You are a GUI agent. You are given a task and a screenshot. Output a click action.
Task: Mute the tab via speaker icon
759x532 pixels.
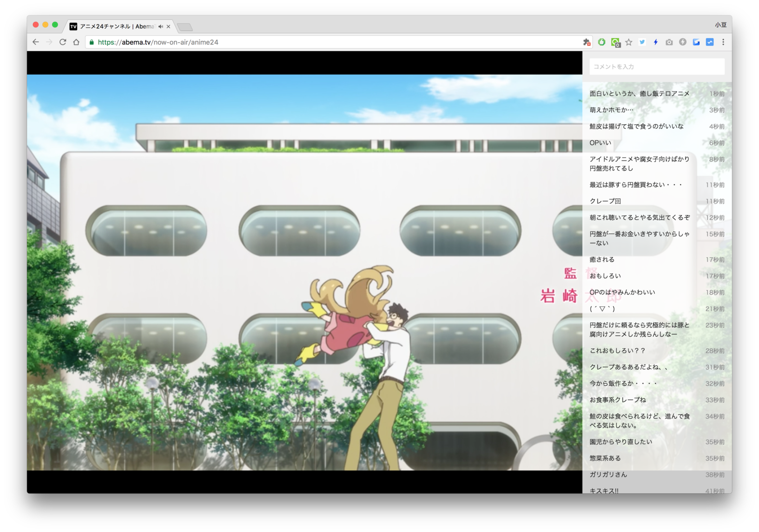pos(161,27)
